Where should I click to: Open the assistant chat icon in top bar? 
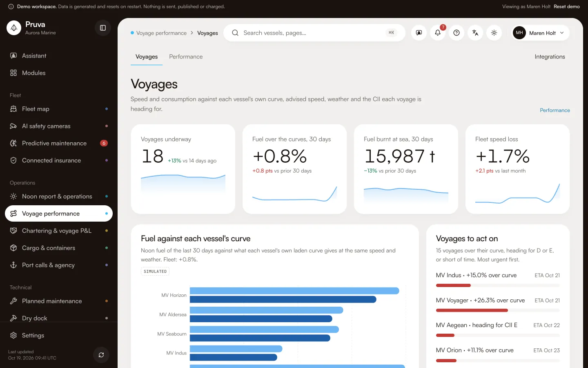[x=419, y=33]
